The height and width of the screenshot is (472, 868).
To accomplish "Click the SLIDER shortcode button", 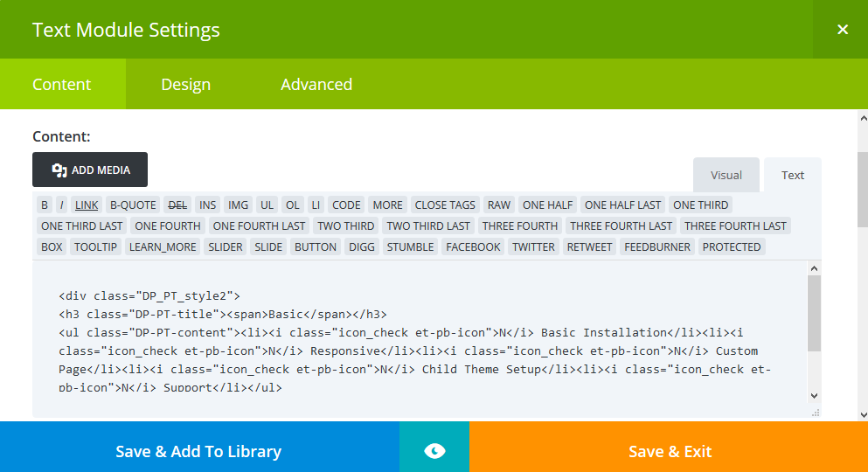I will tap(226, 246).
